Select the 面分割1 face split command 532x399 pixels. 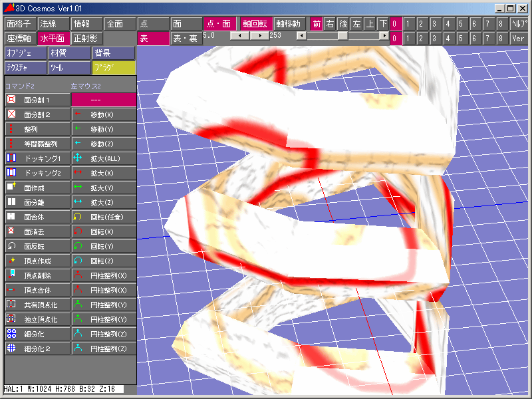click(x=38, y=100)
